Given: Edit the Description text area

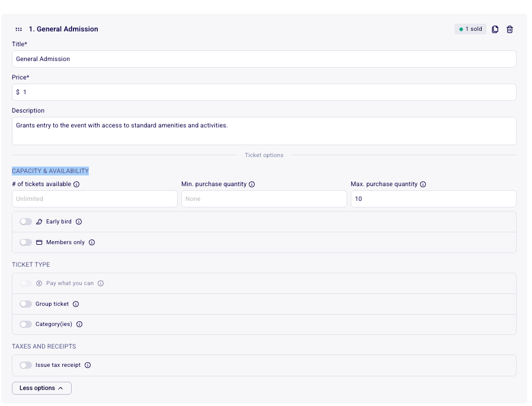Looking at the screenshot, I should 264,131.
